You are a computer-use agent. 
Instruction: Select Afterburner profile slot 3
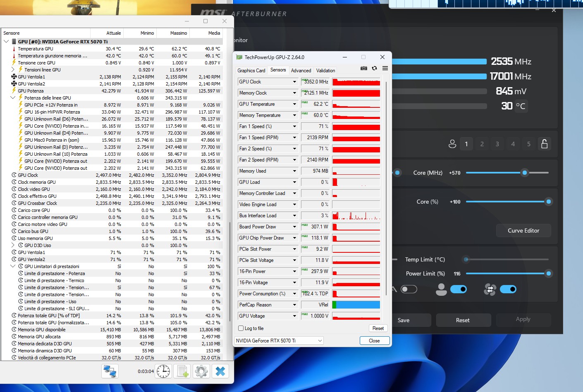point(497,144)
